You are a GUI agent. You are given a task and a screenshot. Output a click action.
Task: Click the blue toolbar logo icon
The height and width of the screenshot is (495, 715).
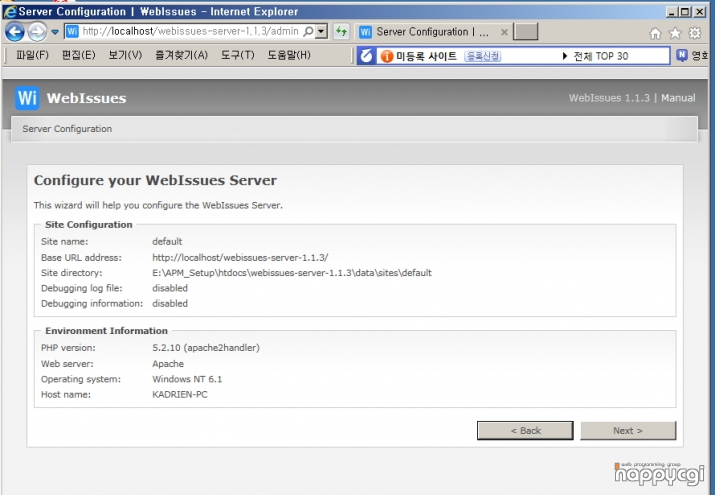(x=366, y=56)
